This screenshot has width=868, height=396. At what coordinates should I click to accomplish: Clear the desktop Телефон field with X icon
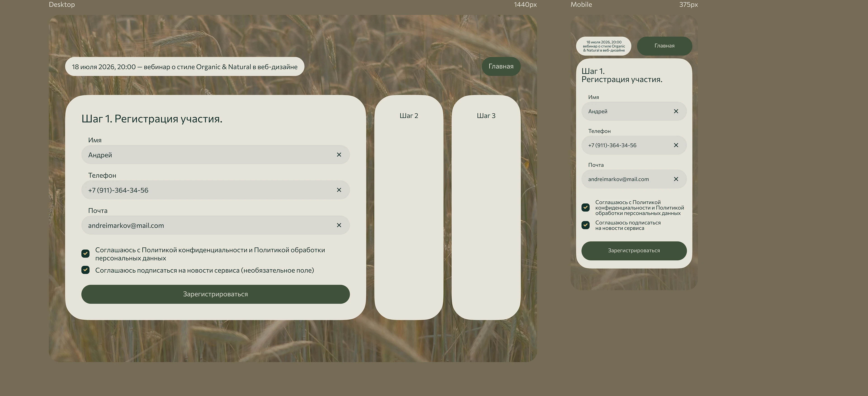coord(339,190)
